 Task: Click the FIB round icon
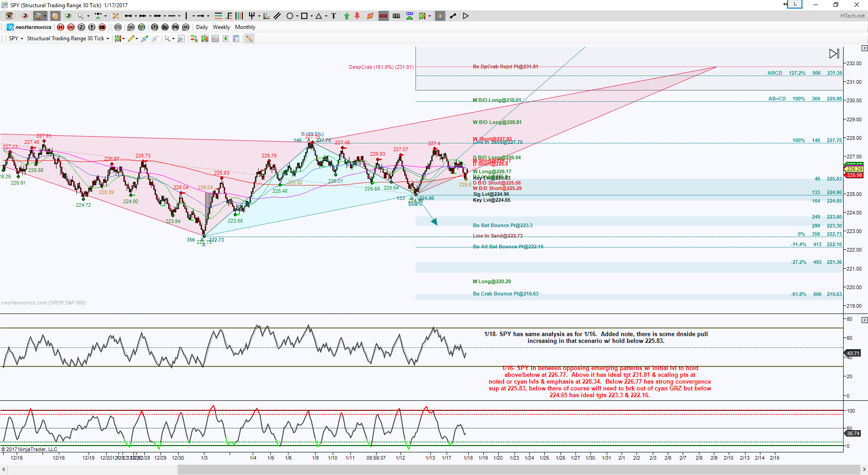click(175, 27)
